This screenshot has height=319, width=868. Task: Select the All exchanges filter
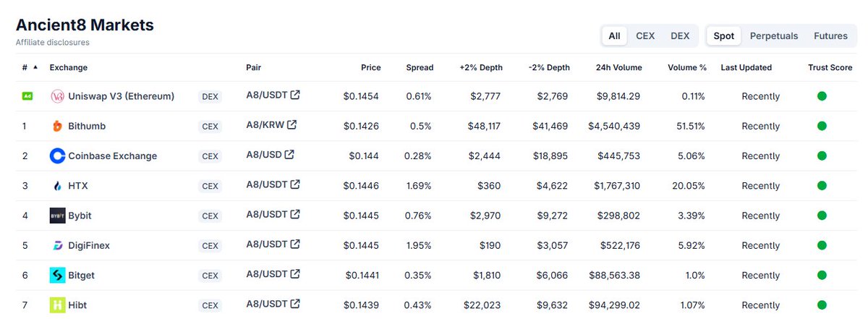(614, 35)
